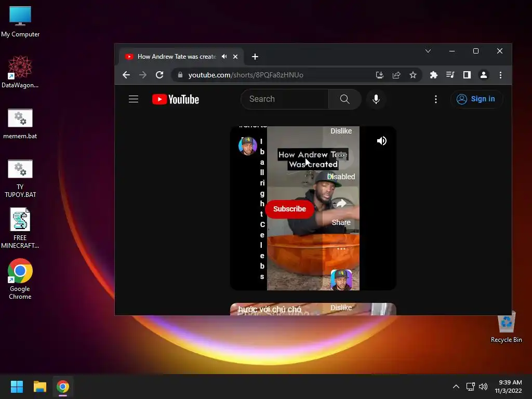Screen dimensions: 532x399
Task: Show hidden system tray icons chevron
Action: [x=456, y=387]
